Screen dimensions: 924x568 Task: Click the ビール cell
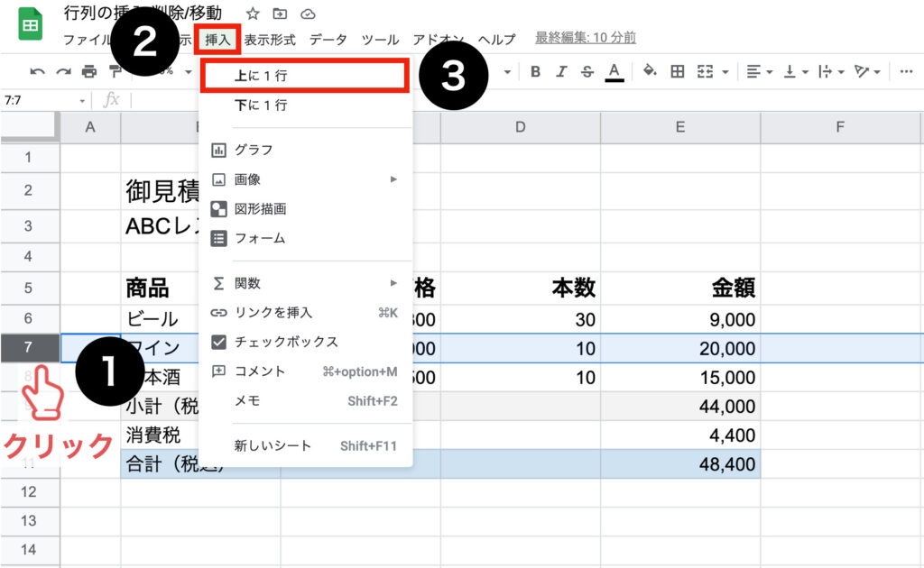[160, 319]
